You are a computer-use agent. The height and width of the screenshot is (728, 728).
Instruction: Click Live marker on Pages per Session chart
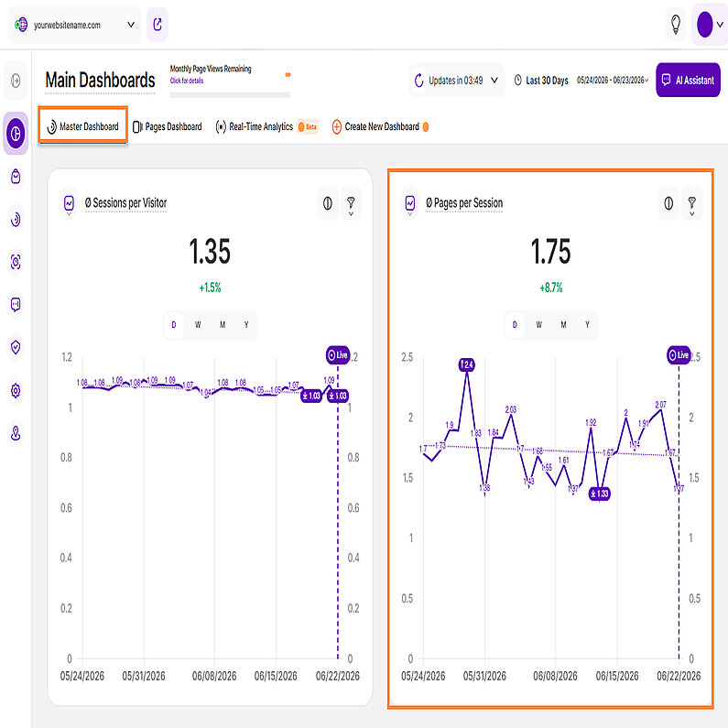point(679,355)
